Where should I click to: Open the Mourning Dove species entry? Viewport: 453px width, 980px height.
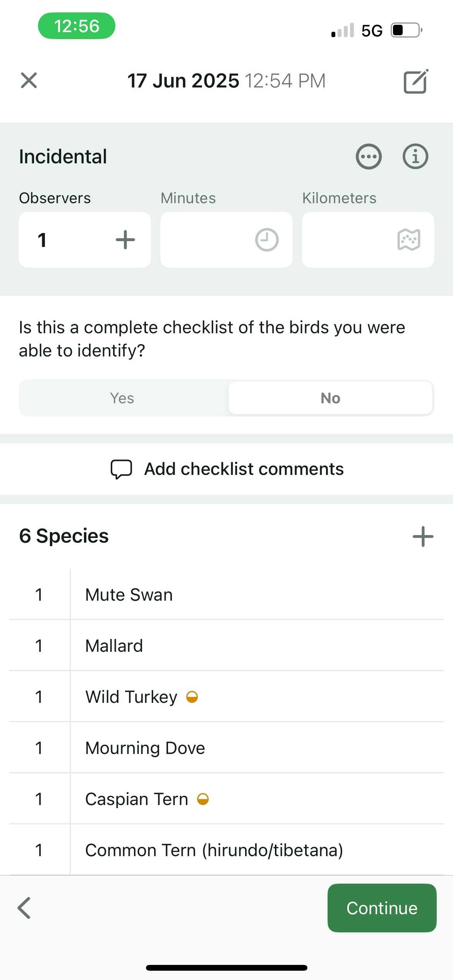(145, 748)
